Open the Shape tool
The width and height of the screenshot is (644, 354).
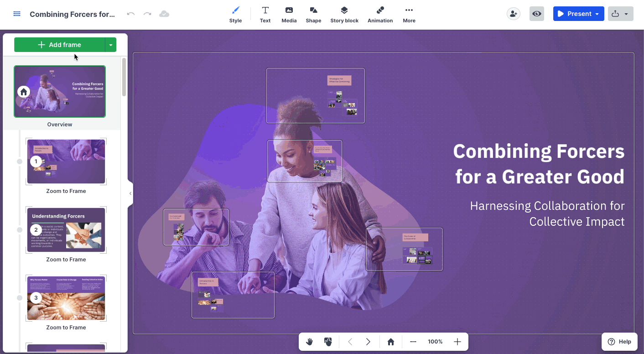(x=313, y=15)
